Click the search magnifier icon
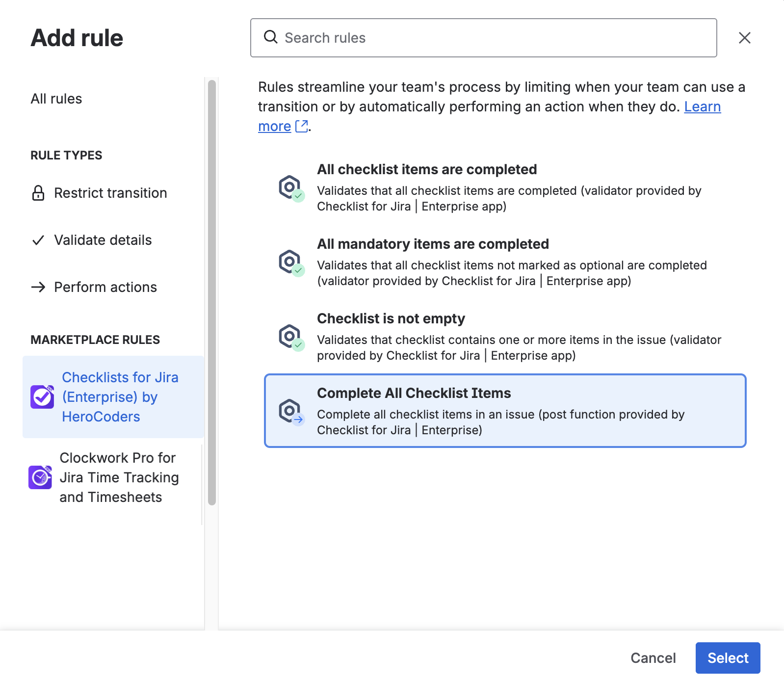 (x=271, y=37)
